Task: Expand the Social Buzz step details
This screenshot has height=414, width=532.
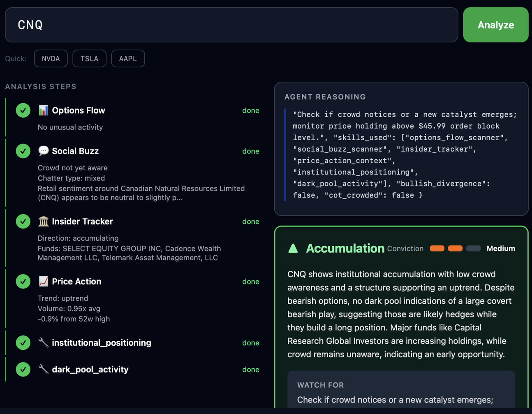Action: tap(75, 151)
